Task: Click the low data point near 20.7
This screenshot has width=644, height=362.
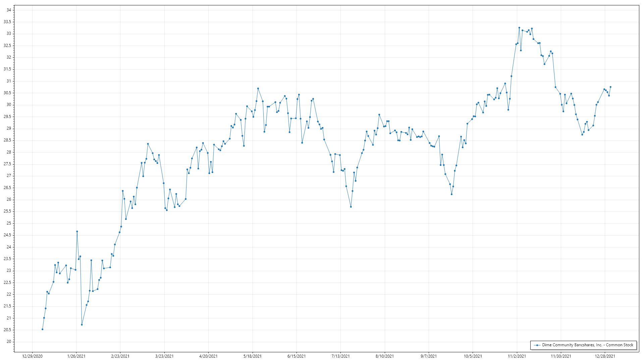Action: [x=82, y=324]
